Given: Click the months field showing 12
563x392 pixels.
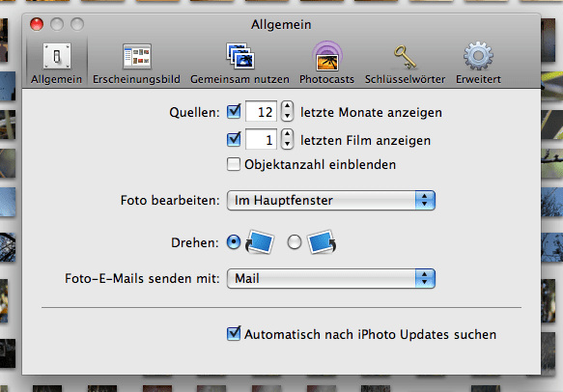Looking at the screenshot, I should tap(261, 112).
